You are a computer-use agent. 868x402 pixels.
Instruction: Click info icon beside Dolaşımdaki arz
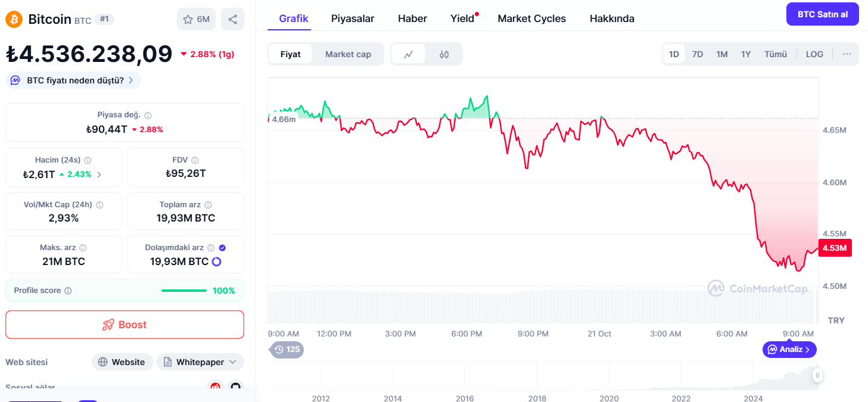tap(211, 248)
